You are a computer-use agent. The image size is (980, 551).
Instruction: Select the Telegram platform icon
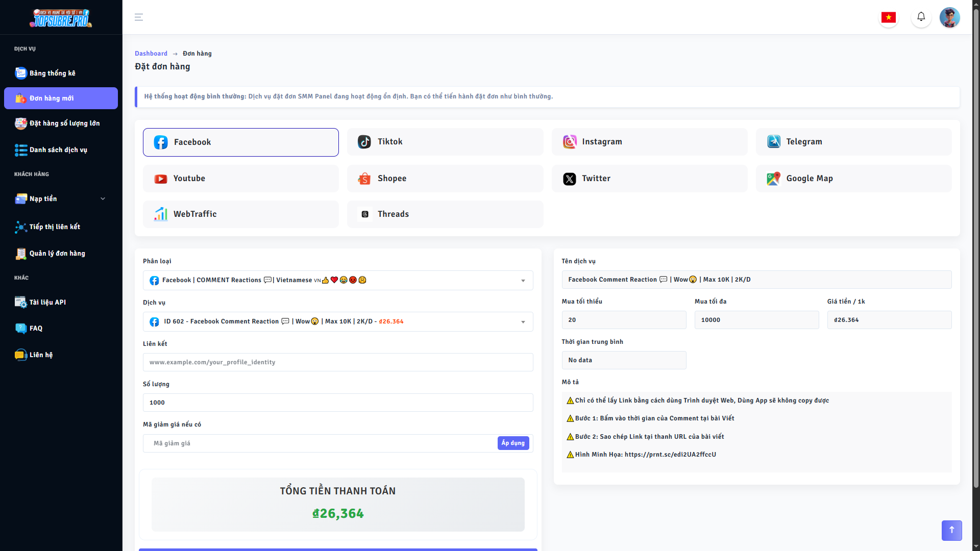774,142
